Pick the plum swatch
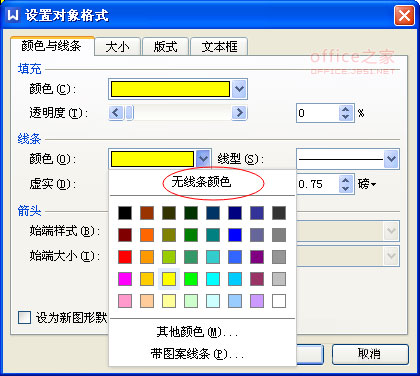Viewport: 420px width, 376px height. (x=257, y=279)
